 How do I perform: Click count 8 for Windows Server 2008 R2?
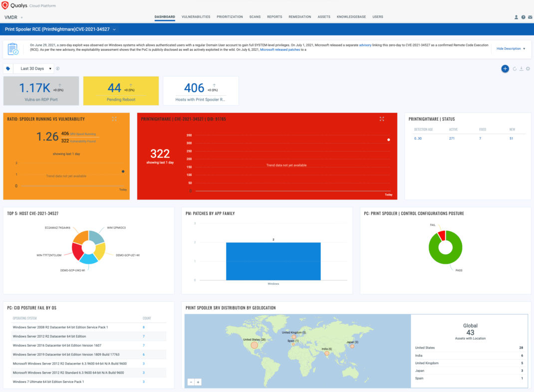(x=144, y=327)
